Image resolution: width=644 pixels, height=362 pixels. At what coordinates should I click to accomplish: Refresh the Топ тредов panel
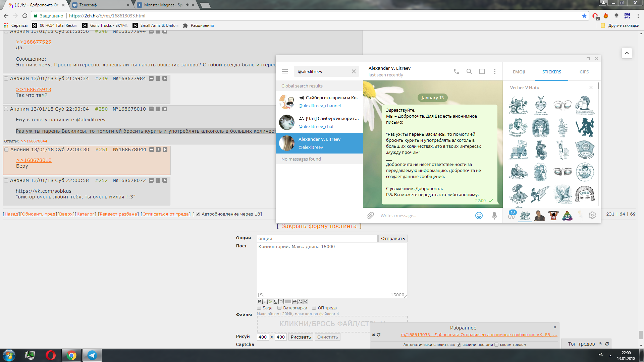click(607, 344)
